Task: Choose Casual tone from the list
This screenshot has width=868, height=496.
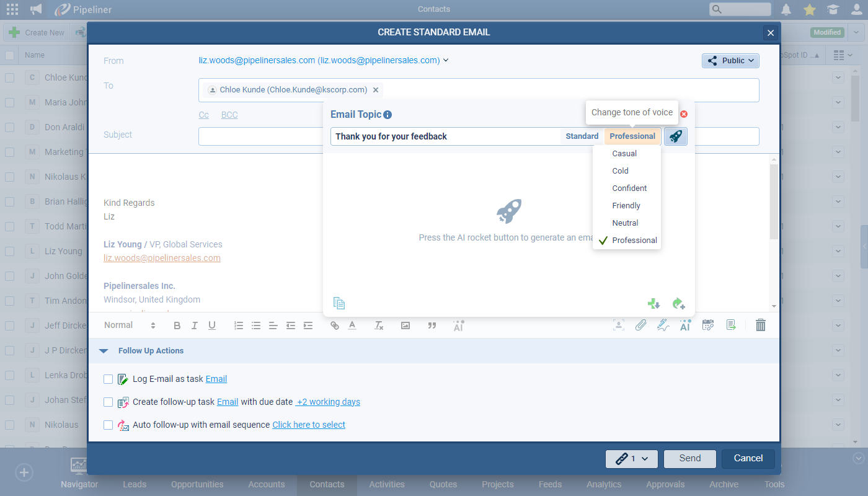Action: coord(624,153)
